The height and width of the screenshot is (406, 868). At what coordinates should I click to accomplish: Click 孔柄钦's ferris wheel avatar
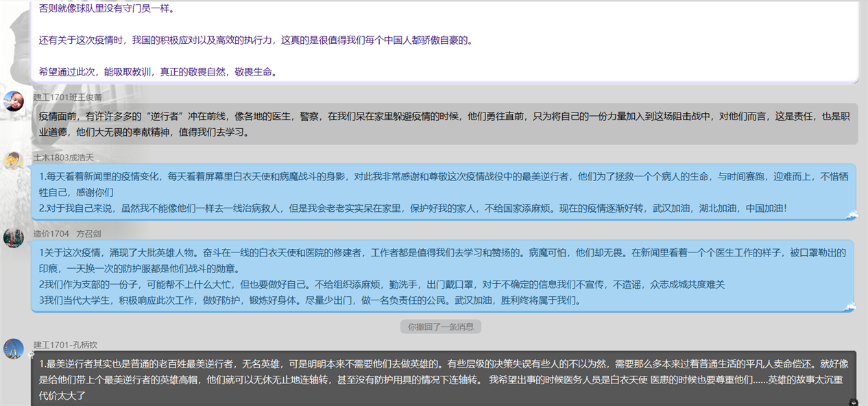(14, 348)
